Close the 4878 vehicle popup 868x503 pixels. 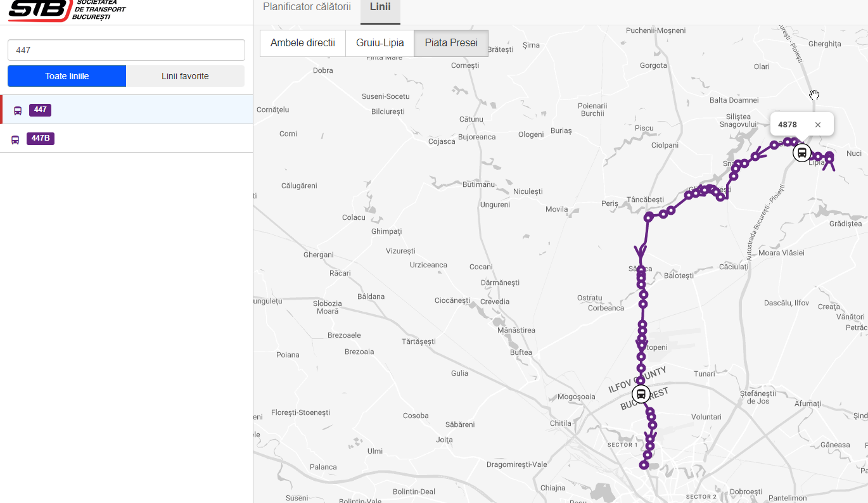pyautogui.click(x=818, y=125)
